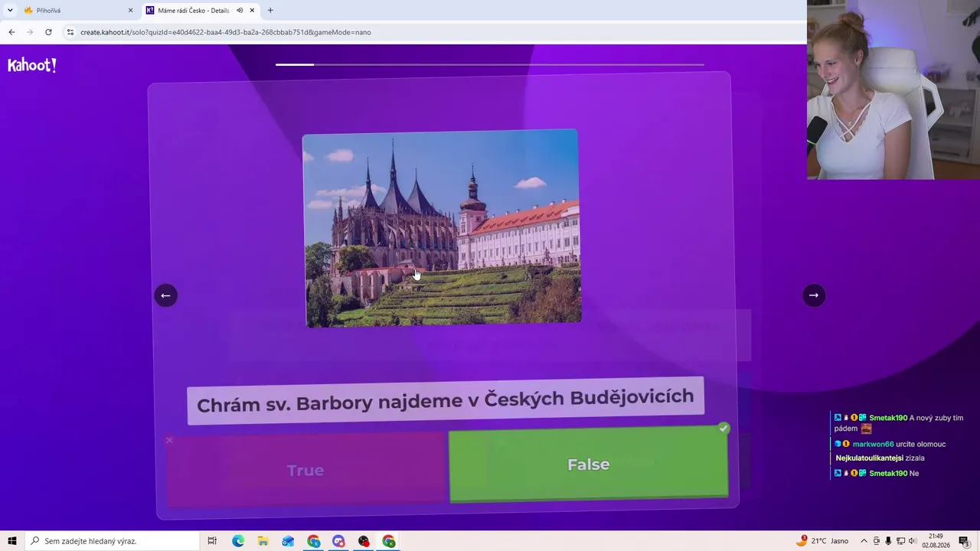View site information for create.kahoot.it
Screen dimensions: 980x551
click(70, 32)
